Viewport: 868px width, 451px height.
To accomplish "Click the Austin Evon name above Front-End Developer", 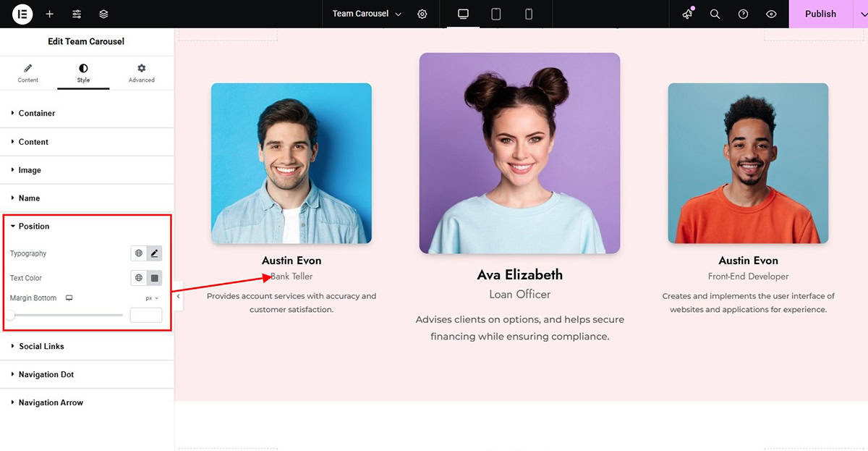I will pyautogui.click(x=748, y=260).
